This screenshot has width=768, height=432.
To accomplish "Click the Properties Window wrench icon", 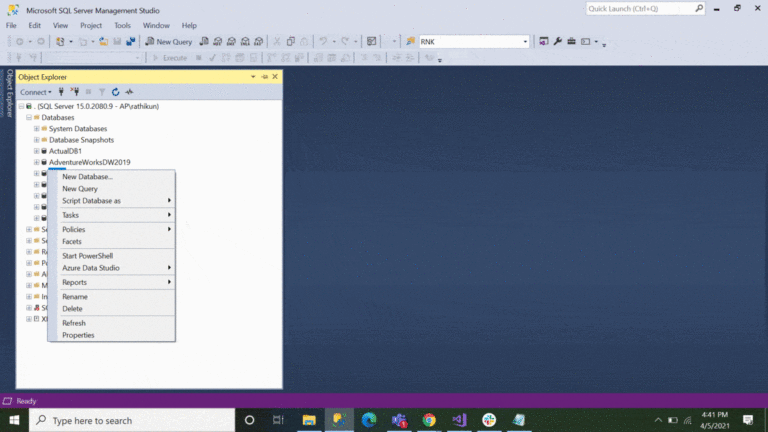I will click(x=557, y=42).
